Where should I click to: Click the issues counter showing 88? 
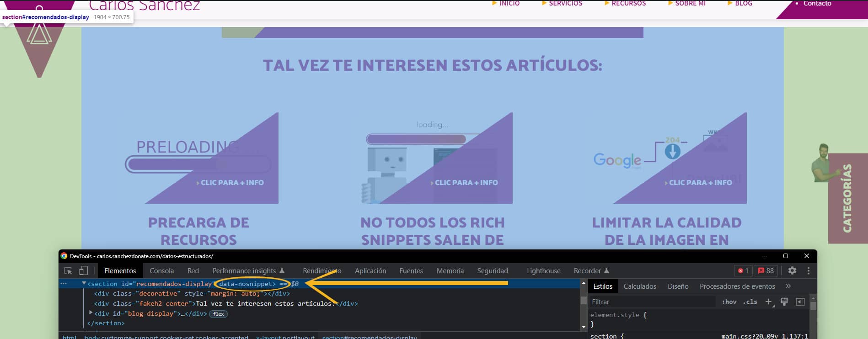[x=766, y=270]
